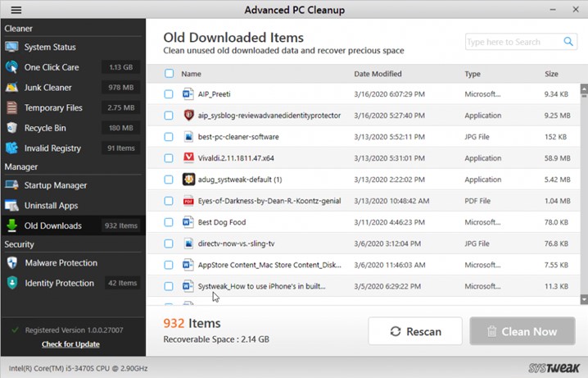Click the Rescan button
Screen dimensions: 588x378
point(415,331)
